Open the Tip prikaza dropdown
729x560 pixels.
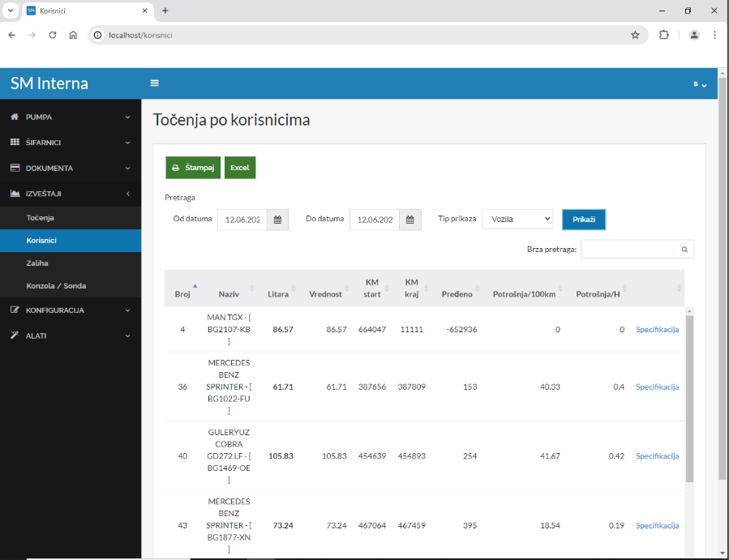(x=517, y=220)
